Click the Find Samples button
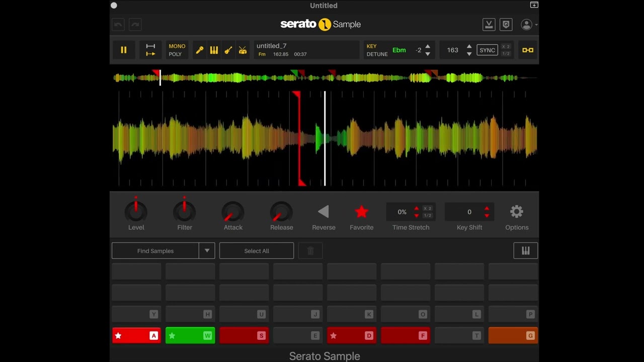 point(155,251)
